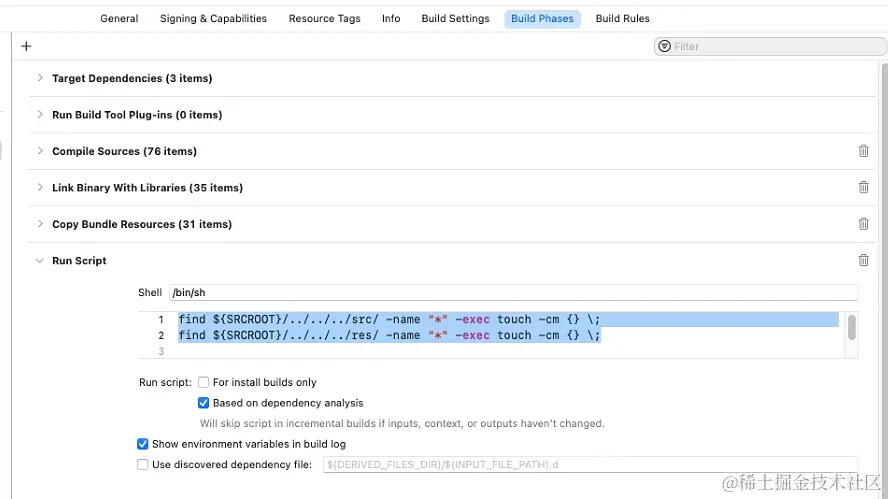This screenshot has width=888, height=499.
Task: Open the Build Rules tab
Action: [x=622, y=19]
